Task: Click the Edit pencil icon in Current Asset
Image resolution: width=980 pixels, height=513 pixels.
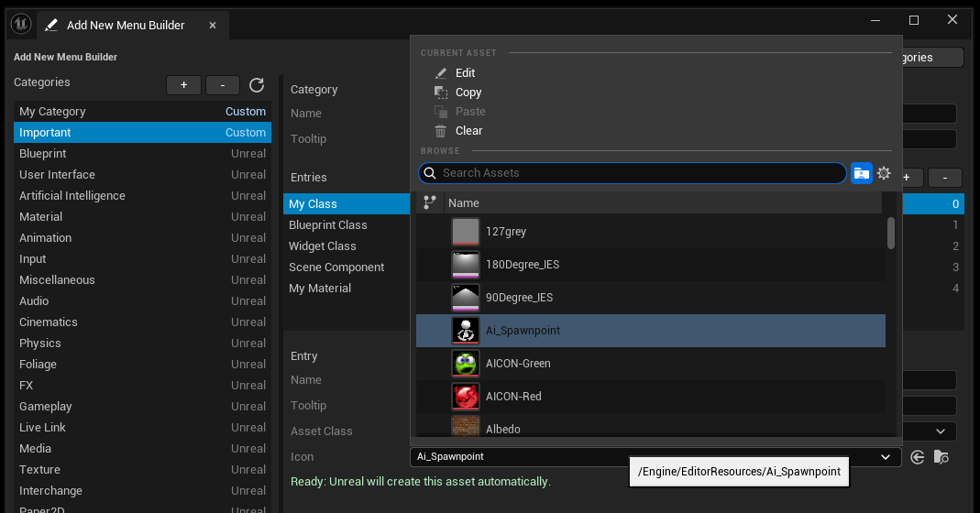Action: (x=441, y=73)
